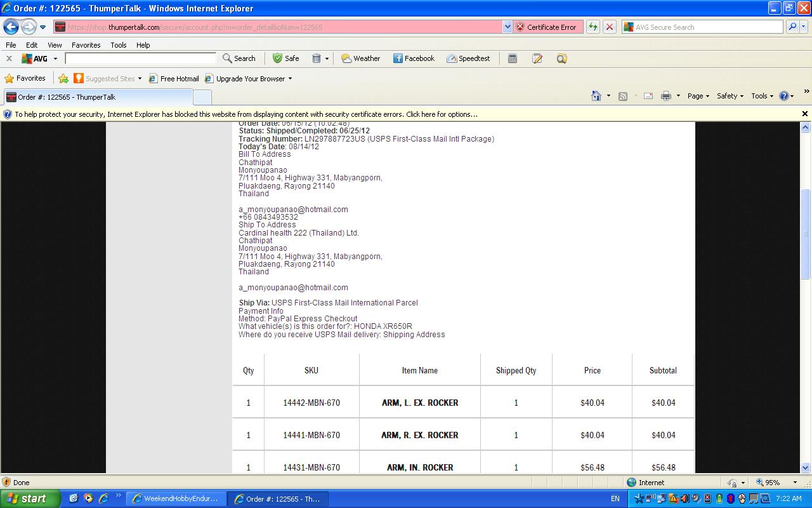Open the Free Hotmail favorites link

[x=174, y=79]
